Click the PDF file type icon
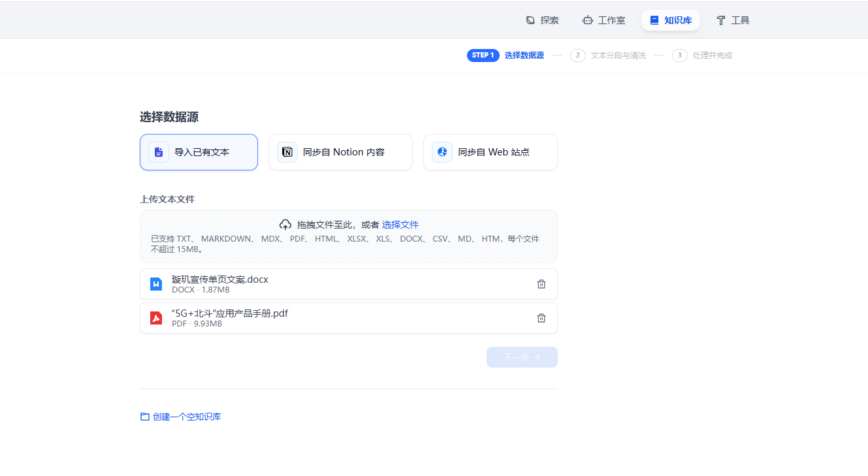868x476 pixels. pyautogui.click(x=156, y=318)
